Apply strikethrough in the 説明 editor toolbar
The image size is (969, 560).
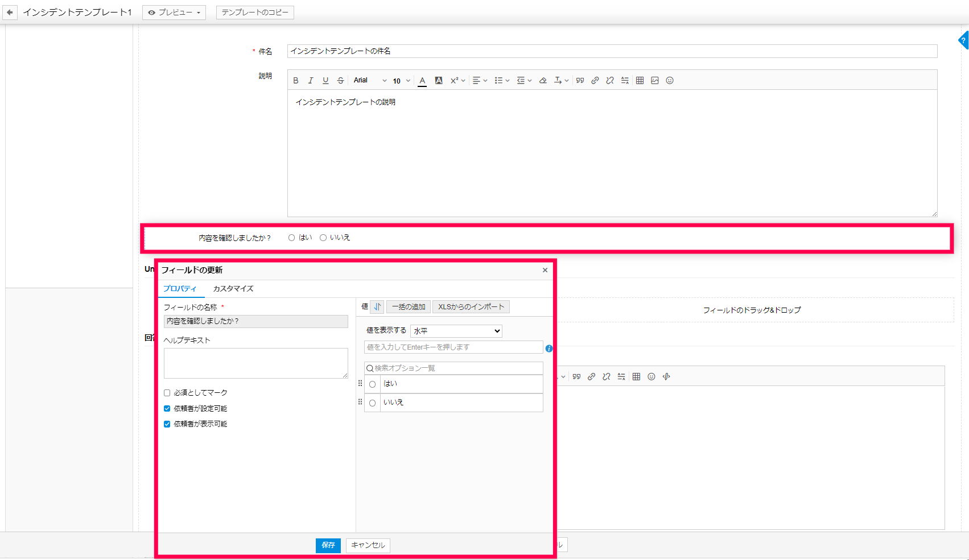(340, 81)
